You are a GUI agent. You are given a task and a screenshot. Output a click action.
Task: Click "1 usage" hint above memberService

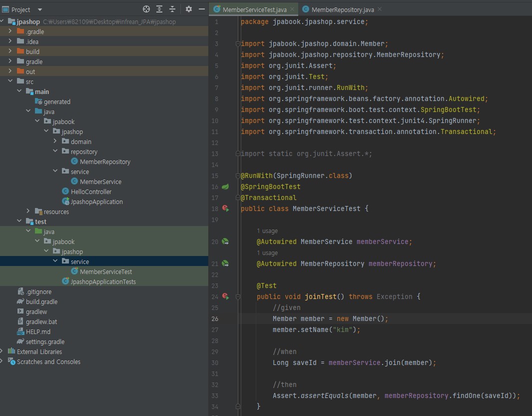[x=267, y=231]
